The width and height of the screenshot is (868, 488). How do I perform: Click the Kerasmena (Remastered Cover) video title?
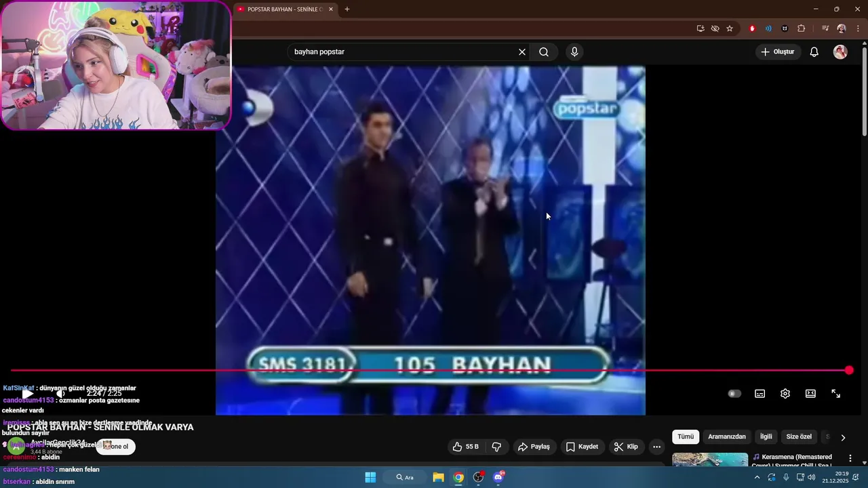pyautogui.click(x=793, y=460)
